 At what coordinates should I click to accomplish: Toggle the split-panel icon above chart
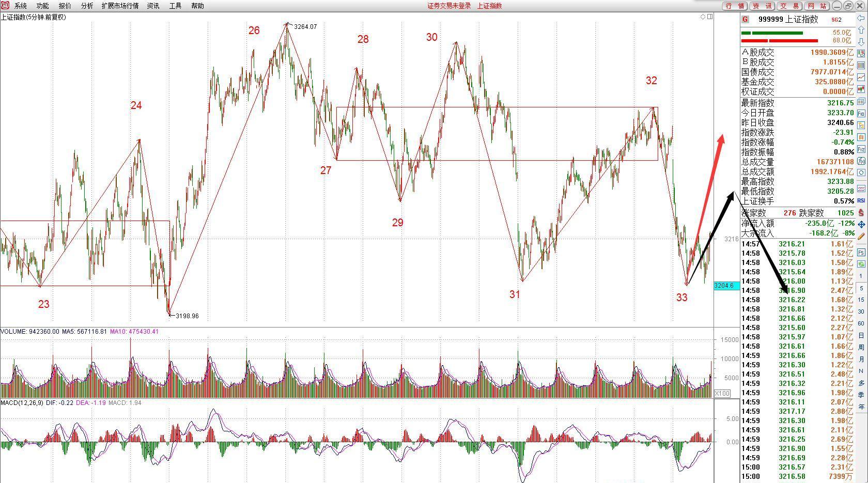coord(710,17)
